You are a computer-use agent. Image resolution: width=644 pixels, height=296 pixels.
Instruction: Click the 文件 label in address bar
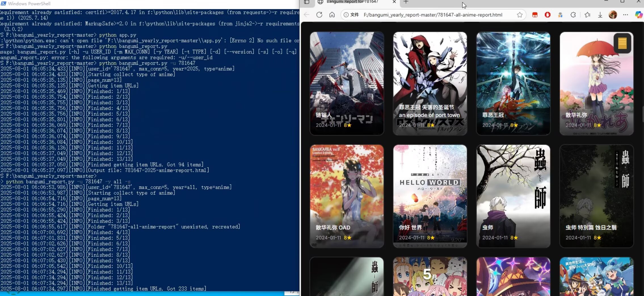355,15
